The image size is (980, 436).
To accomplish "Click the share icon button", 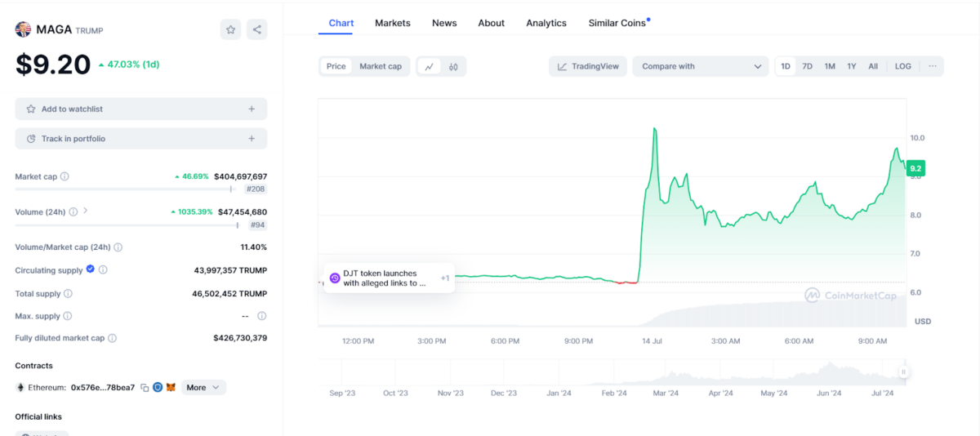I will click(256, 29).
